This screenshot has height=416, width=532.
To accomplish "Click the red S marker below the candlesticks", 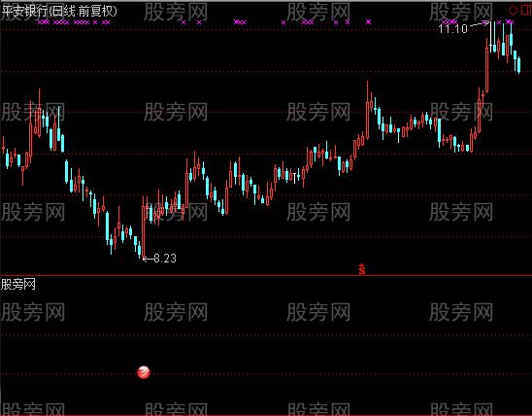I will point(362,269).
